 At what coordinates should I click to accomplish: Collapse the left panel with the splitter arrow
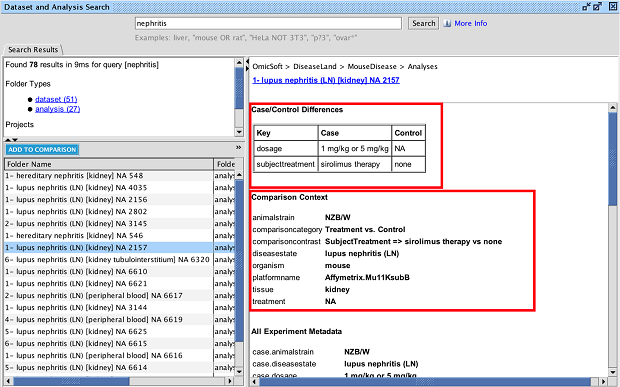(248, 62)
